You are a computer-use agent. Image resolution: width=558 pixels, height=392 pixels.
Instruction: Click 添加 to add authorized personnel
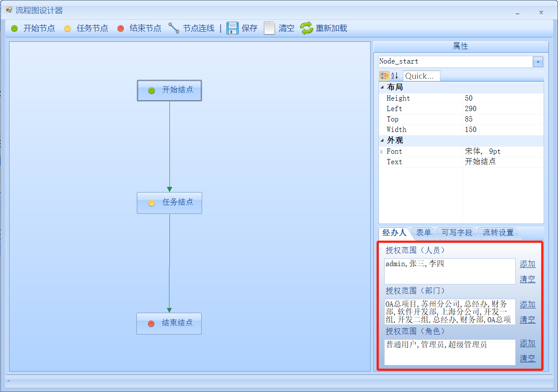point(527,264)
